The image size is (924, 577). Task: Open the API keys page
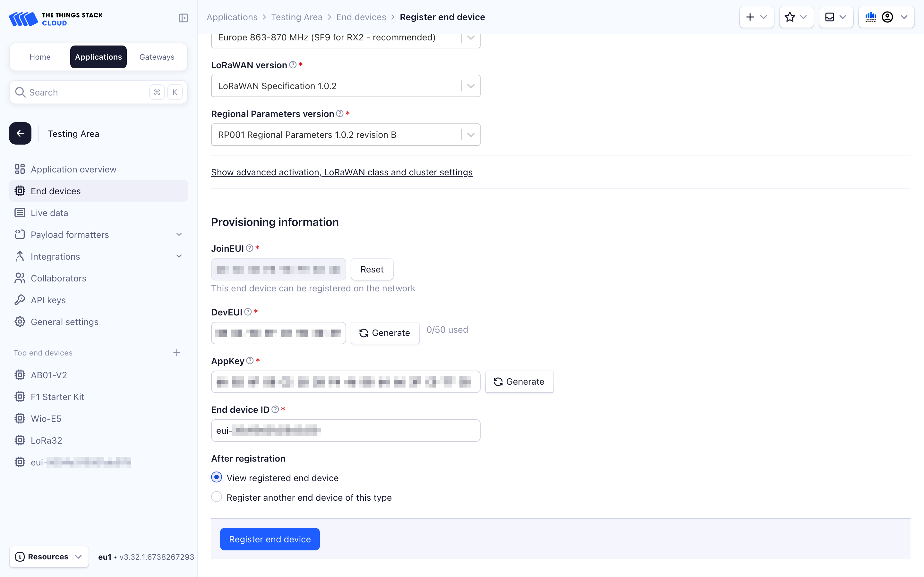click(x=48, y=300)
